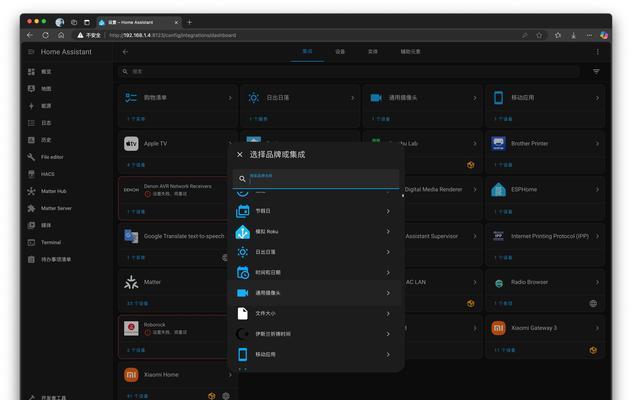
Task: Switch to the Integrations (集成) tab
Action: pos(307,52)
